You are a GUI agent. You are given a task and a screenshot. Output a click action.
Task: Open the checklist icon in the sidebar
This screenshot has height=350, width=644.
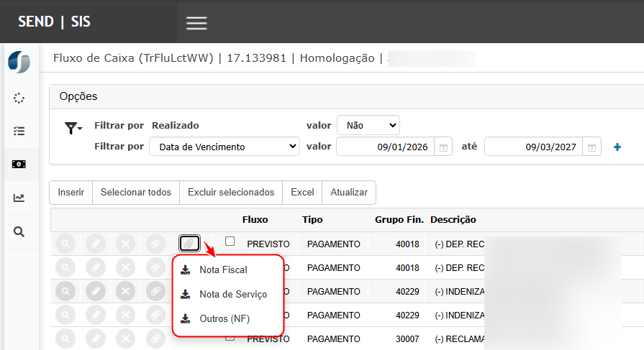click(19, 132)
